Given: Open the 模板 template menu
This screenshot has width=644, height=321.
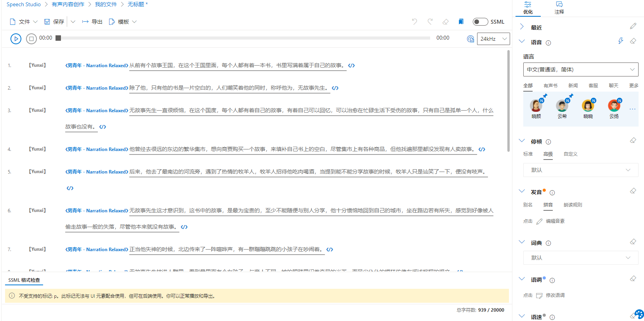Looking at the screenshot, I should 123,22.
